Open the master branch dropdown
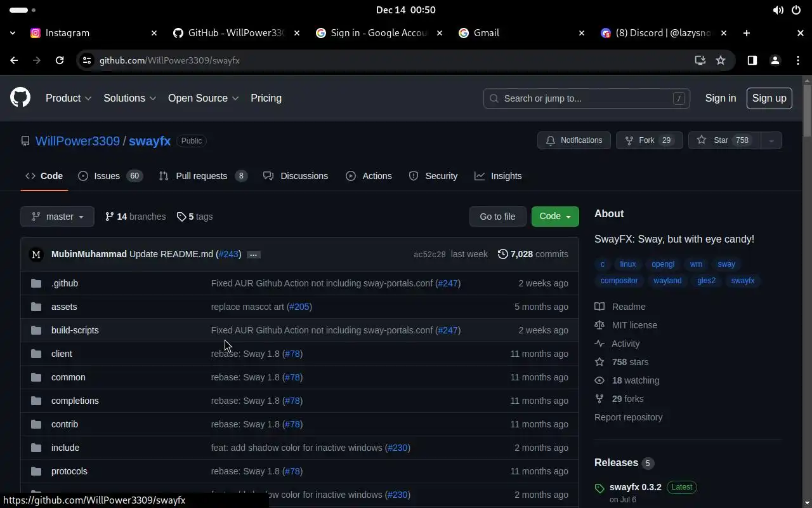The image size is (812, 508). click(57, 217)
